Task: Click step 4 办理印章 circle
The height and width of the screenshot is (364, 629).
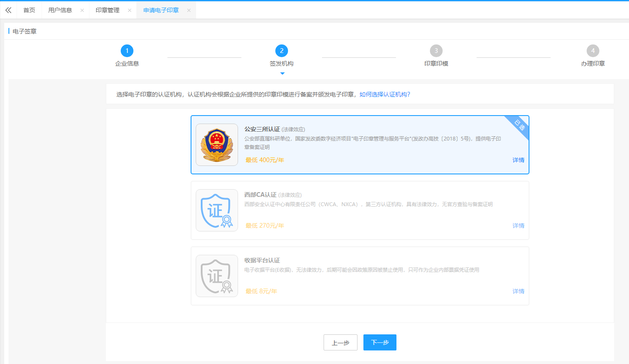Action: point(593,51)
